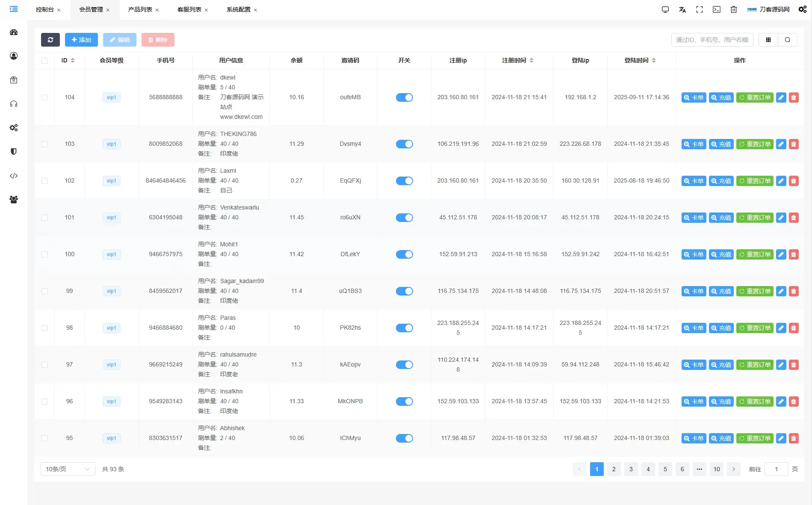
Task: Sort by ID column arrows
Action: click(73, 60)
